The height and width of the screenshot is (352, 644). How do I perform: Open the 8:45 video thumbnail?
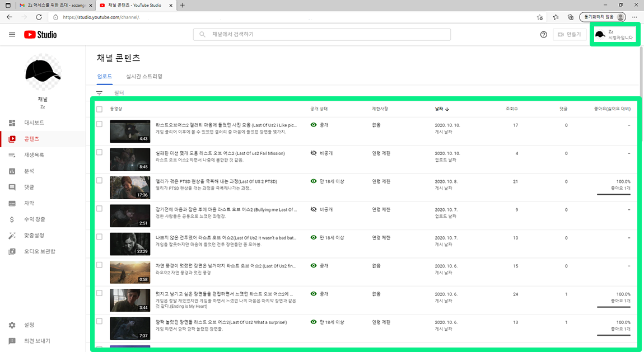coord(130,159)
